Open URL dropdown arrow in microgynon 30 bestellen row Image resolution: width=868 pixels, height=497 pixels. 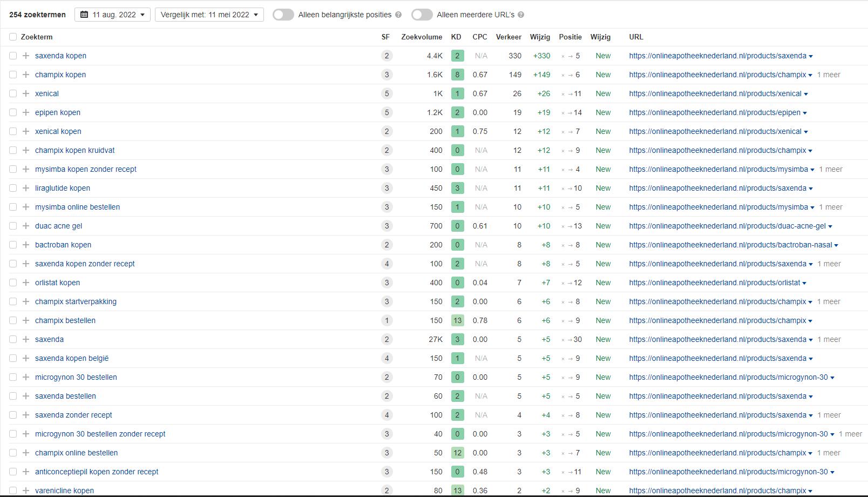(x=832, y=378)
